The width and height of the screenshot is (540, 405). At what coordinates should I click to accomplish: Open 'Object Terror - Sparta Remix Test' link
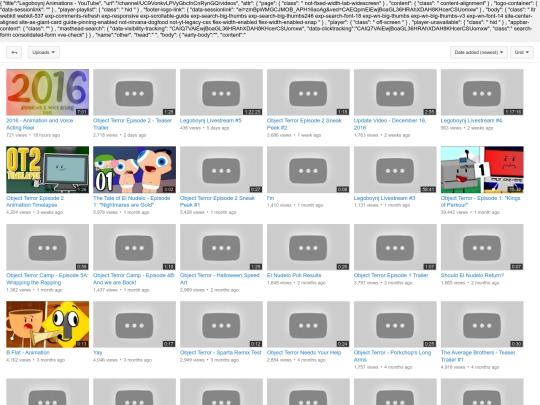221,353
